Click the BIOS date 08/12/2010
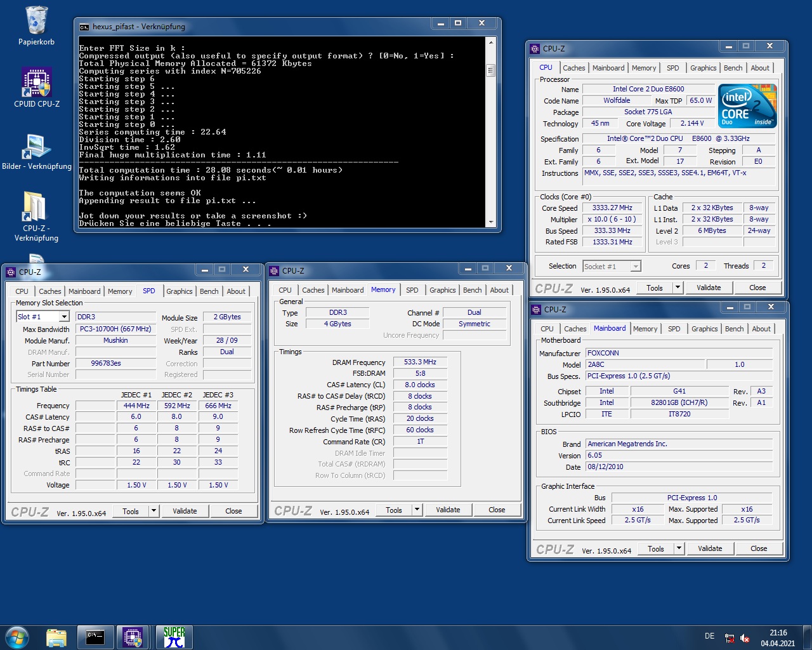This screenshot has height=650, width=812. [679, 467]
